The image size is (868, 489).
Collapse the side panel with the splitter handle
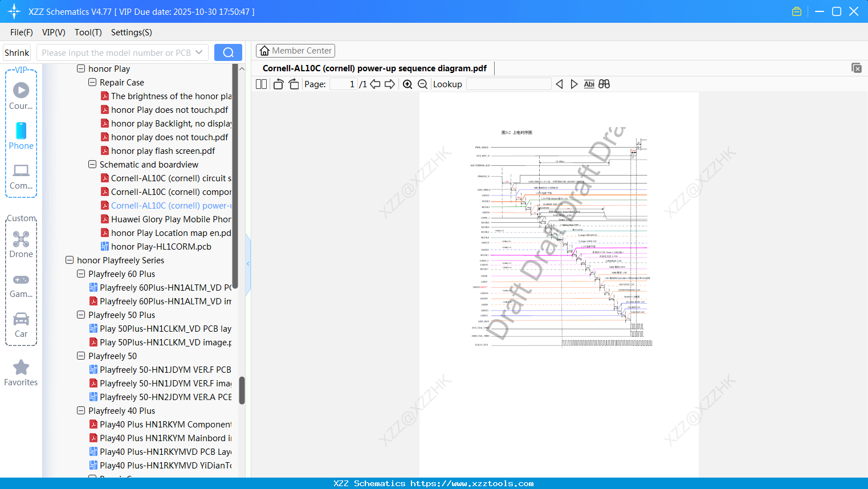248,263
